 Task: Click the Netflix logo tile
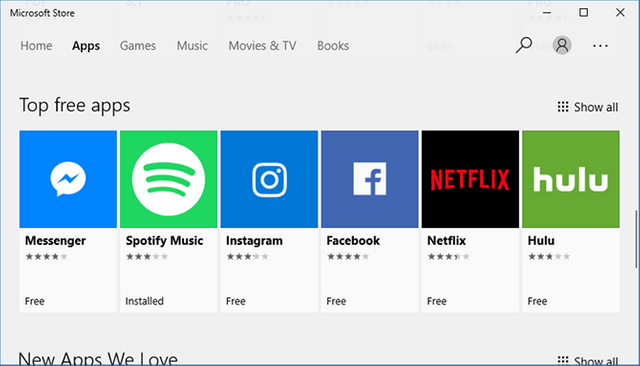tap(470, 179)
